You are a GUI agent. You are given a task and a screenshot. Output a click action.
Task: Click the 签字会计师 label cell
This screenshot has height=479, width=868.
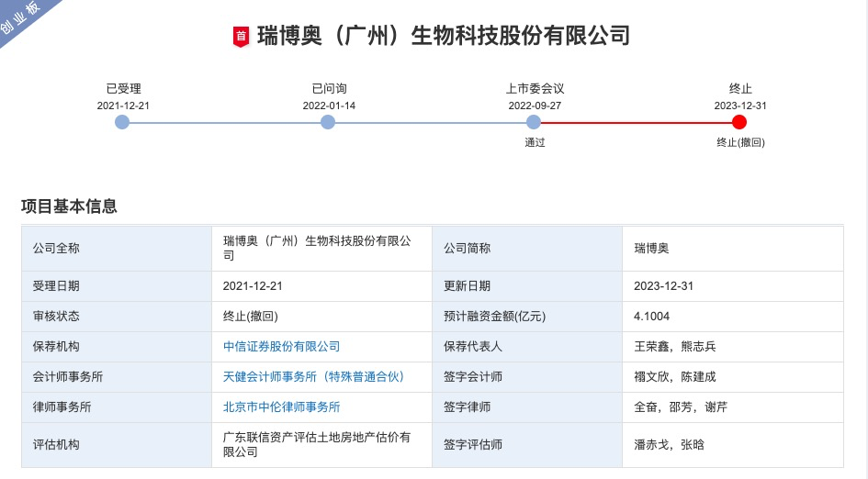point(527,377)
